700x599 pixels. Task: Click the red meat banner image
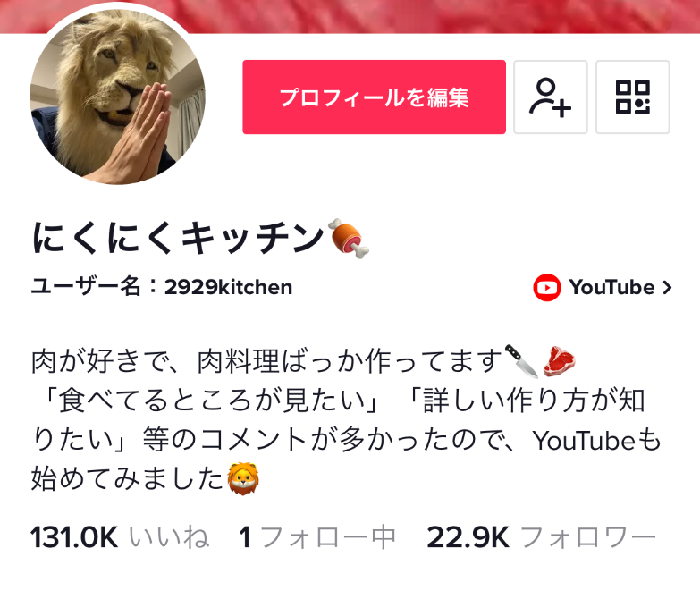pyautogui.click(x=350, y=16)
